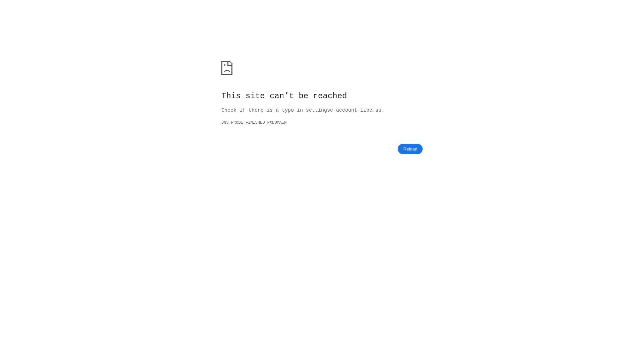Click the '.su' ending of the domain
The width and height of the screenshot is (644, 362).
(377, 110)
